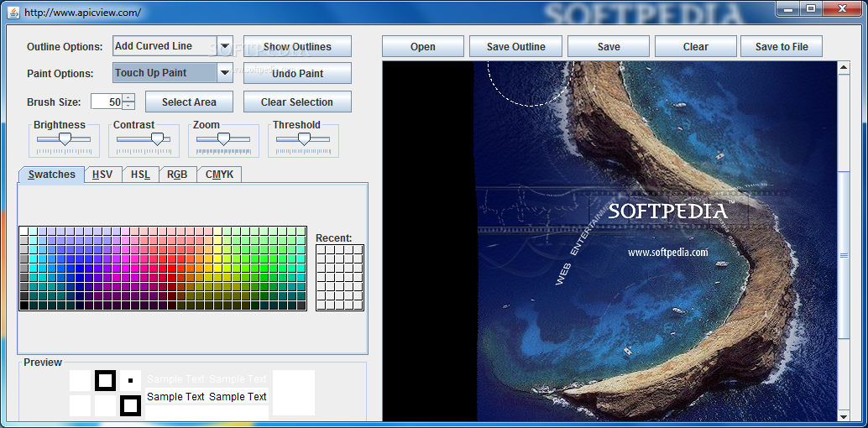Switch to the CMYK tab
The width and height of the screenshot is (868, 428).
(219, 175)
